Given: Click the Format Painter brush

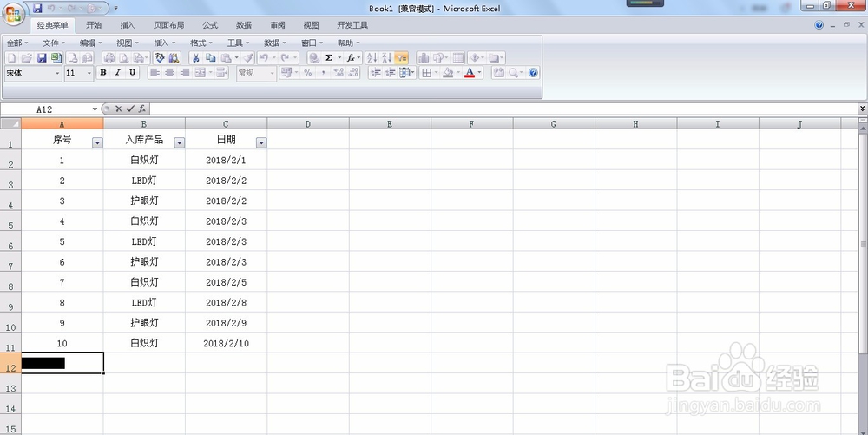Looking at the screenshot, I should (x=248, y=57).
